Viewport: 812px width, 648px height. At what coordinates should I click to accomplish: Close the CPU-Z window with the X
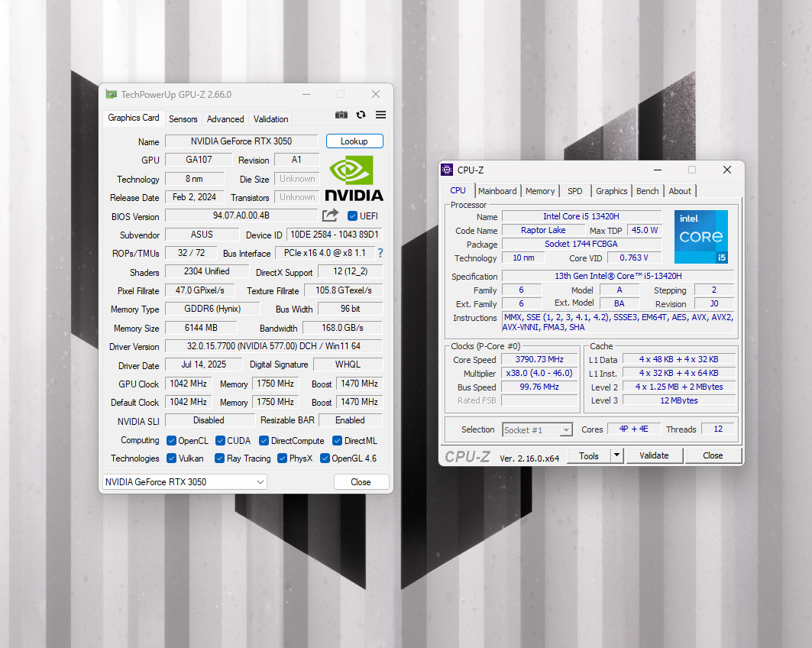point(727,170)
